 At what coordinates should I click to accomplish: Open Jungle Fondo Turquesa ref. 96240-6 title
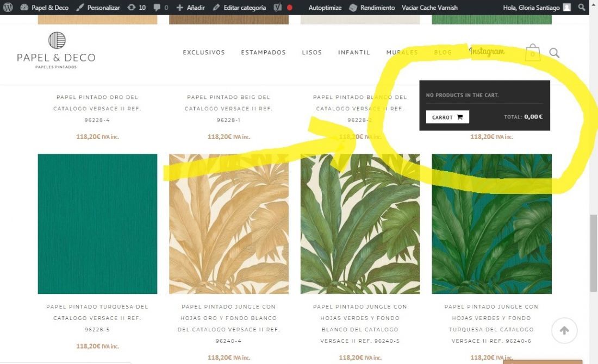pyautogui.click(x=491, y=324)
